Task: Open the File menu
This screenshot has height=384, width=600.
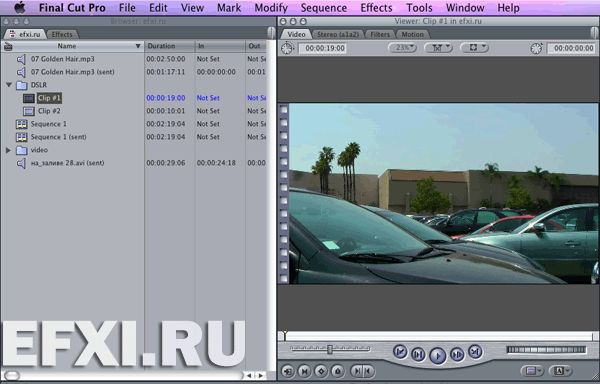Action: [127, 8]
